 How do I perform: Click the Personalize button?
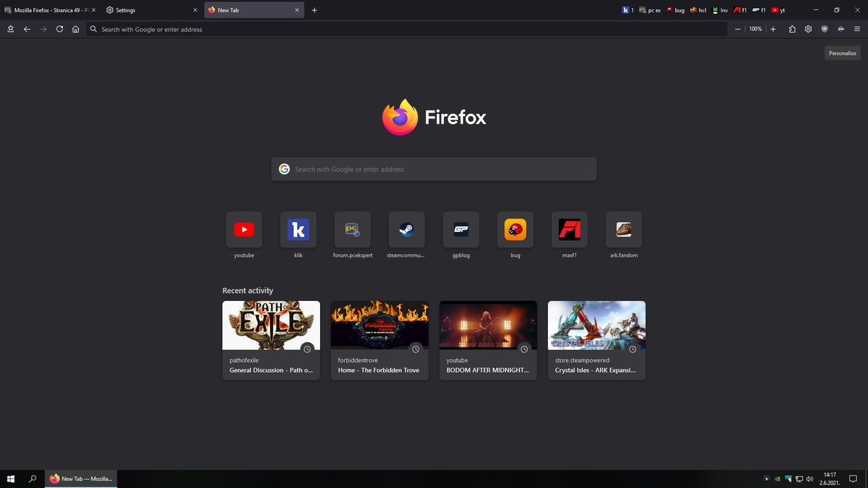pos(842,53)
